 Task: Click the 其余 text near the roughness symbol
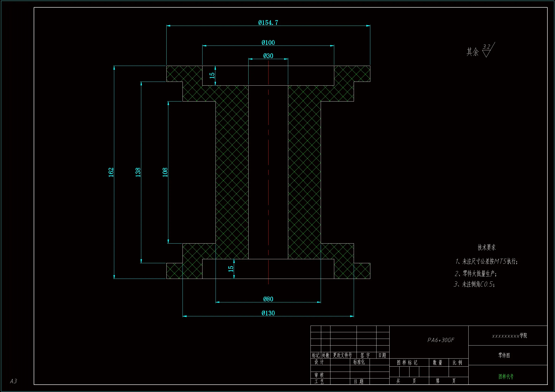pyautogui.click(x=472, y=52)
